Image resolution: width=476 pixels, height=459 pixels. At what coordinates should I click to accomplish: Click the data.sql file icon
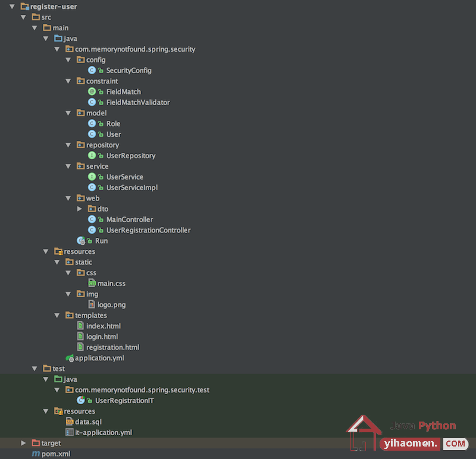click(70, 422)
